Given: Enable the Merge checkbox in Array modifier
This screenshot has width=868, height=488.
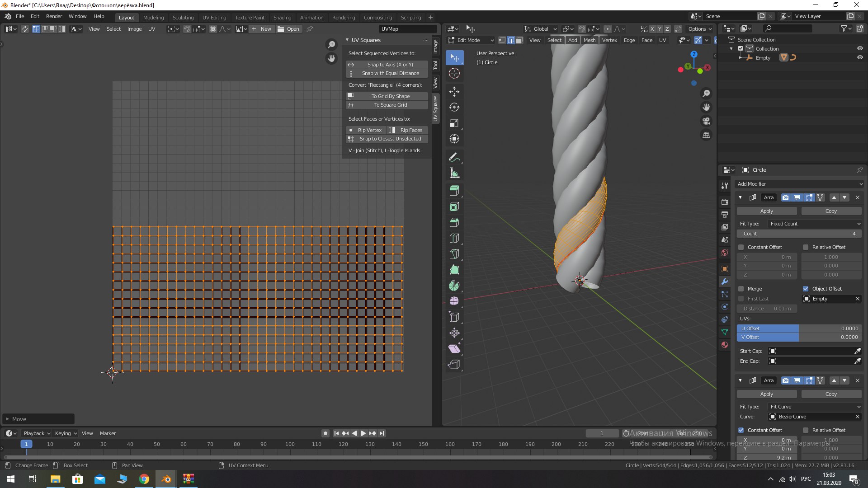Looking at the screenshot, I should (741, 289).
